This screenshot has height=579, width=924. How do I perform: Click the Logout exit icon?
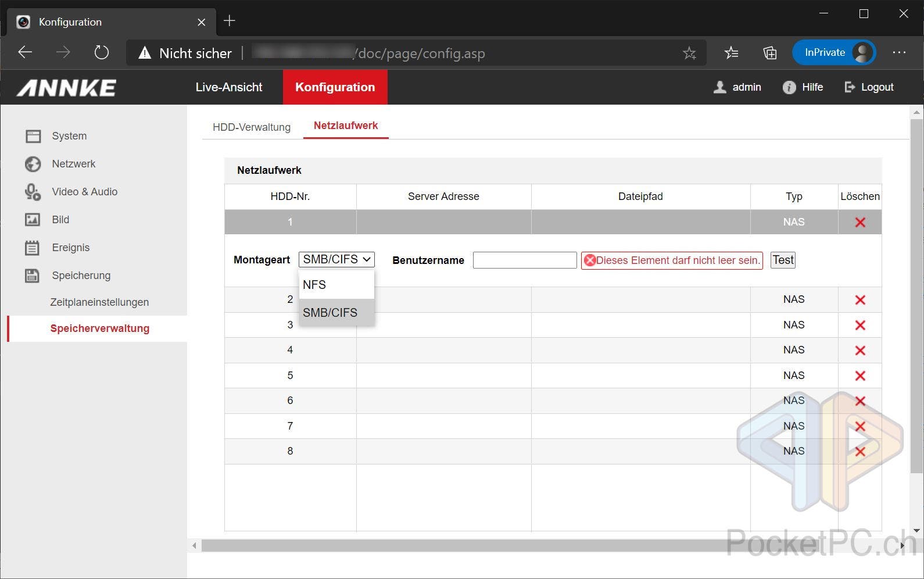pyautogui.click(x=850, y=87)
